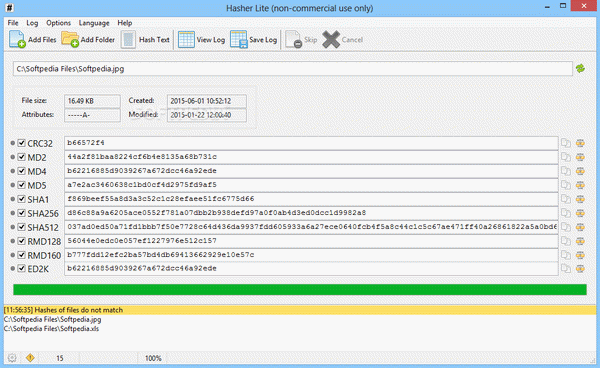Click the MD5 hash text field
600x368 pixels.
point(311,185)
